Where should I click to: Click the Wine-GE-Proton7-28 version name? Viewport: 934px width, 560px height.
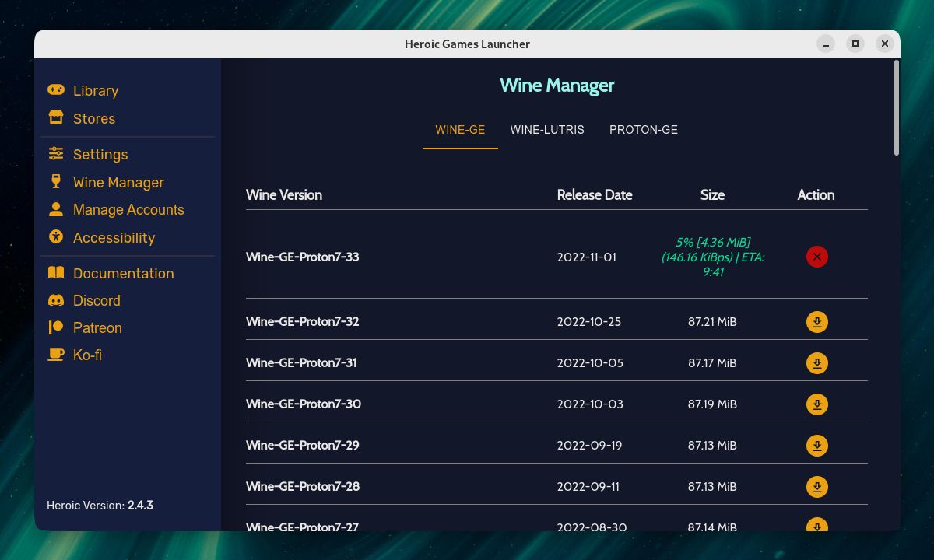(x=303, y=486)
